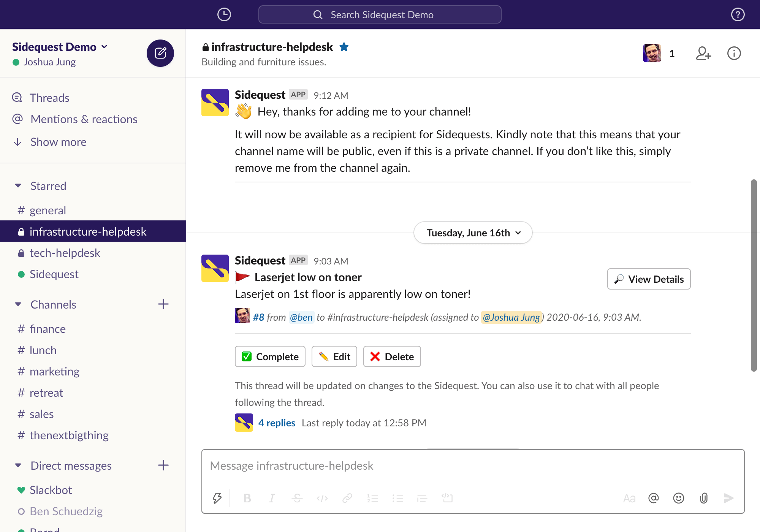This screenshot has height=532, width=760.
Task: Open the Sidequest Demo workspace menu
Action: click(x=60, y=47)
